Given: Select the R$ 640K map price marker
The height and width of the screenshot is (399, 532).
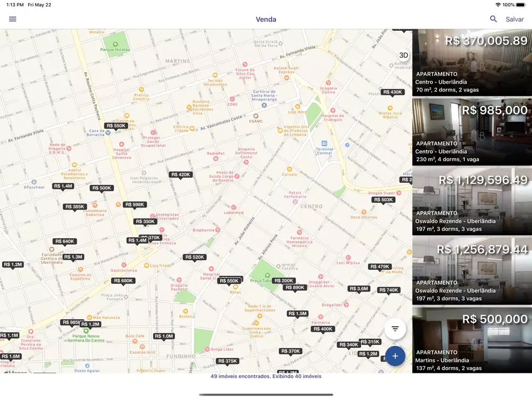Looking at the screenshot, I should tap(64, 241).
